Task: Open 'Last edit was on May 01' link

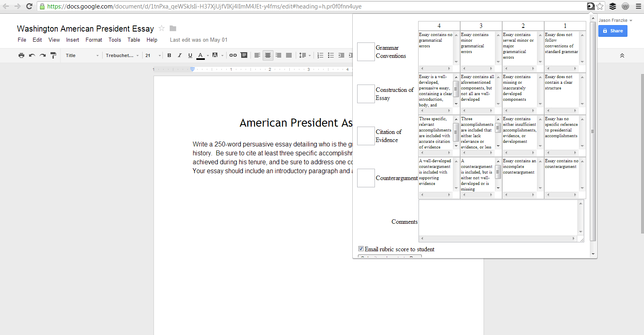Action: click(x=199, y=40)
